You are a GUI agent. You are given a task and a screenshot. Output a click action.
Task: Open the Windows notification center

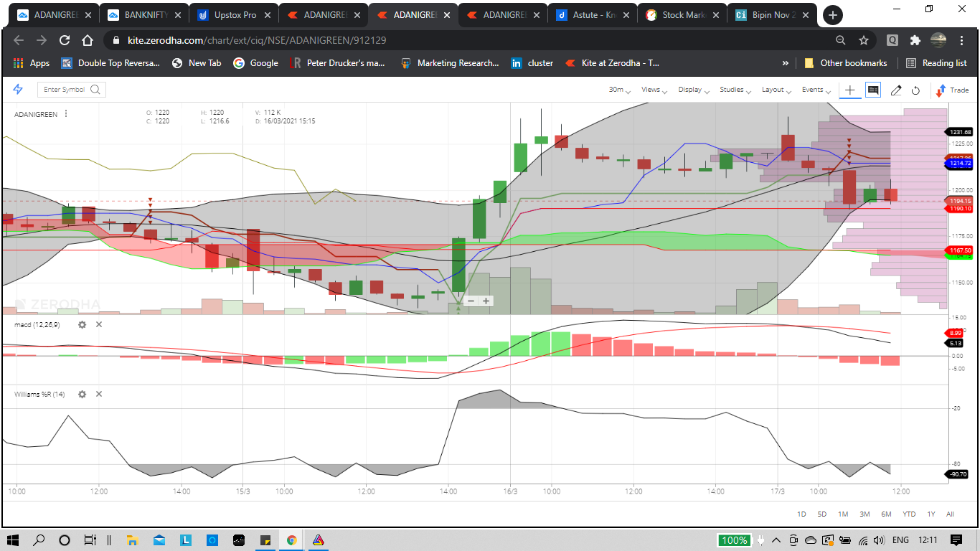click(956, 540)
